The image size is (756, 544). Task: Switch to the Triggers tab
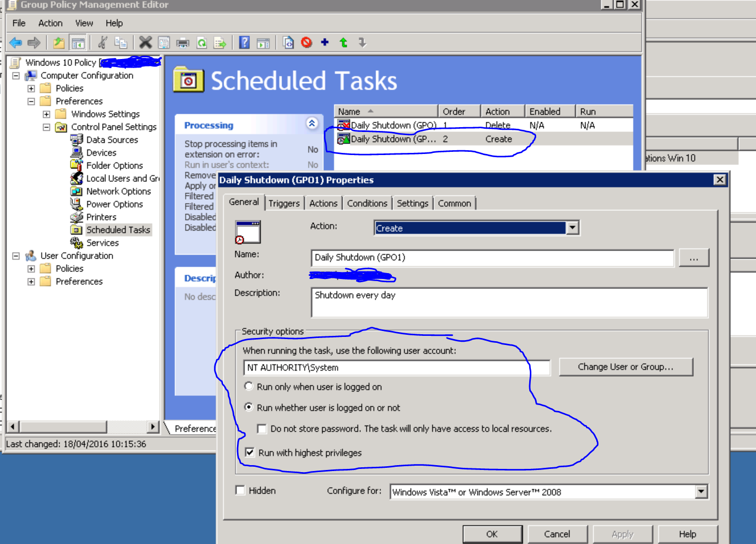coord(284,203)
